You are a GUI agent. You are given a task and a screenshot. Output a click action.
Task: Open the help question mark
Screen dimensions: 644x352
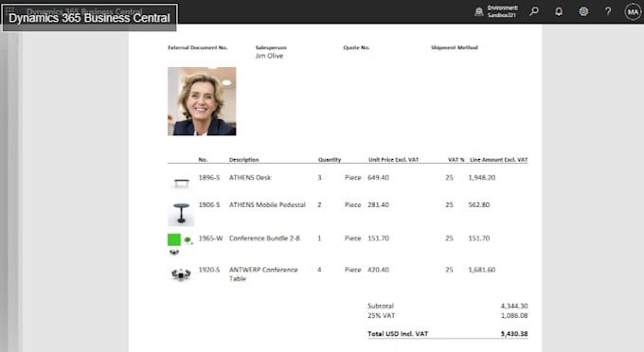(608, 11)
